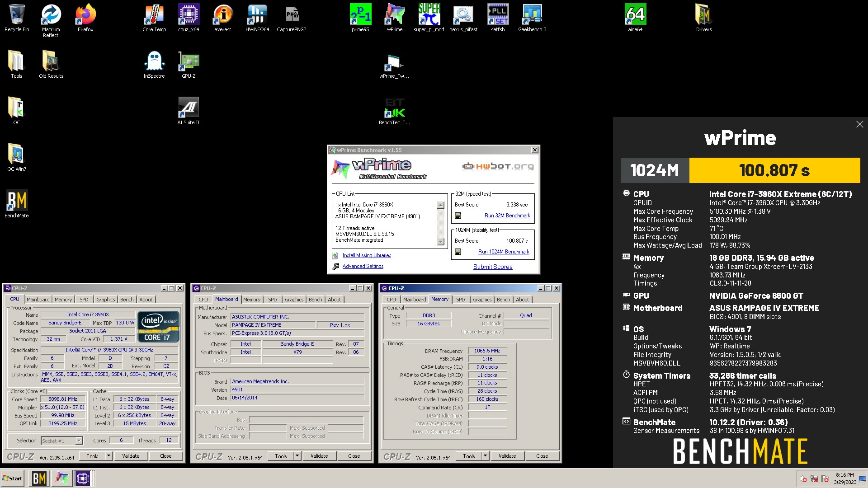Open GPU-Z desktop shortcut
The image size is (868, 488).
(x=189, y=65)
